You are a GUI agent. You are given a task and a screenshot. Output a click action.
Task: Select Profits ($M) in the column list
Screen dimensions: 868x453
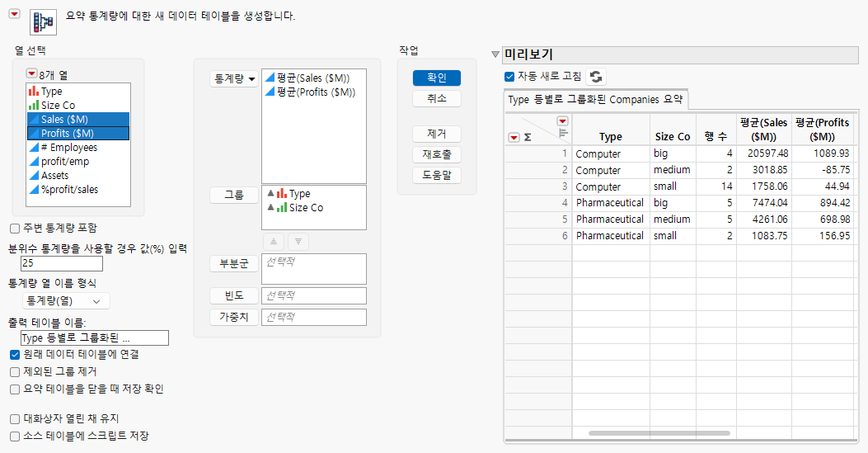(78, 134)
